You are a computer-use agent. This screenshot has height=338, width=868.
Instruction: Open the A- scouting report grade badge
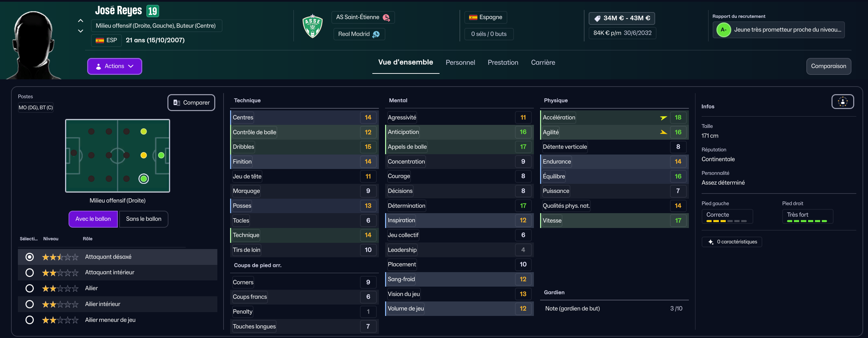723,30
